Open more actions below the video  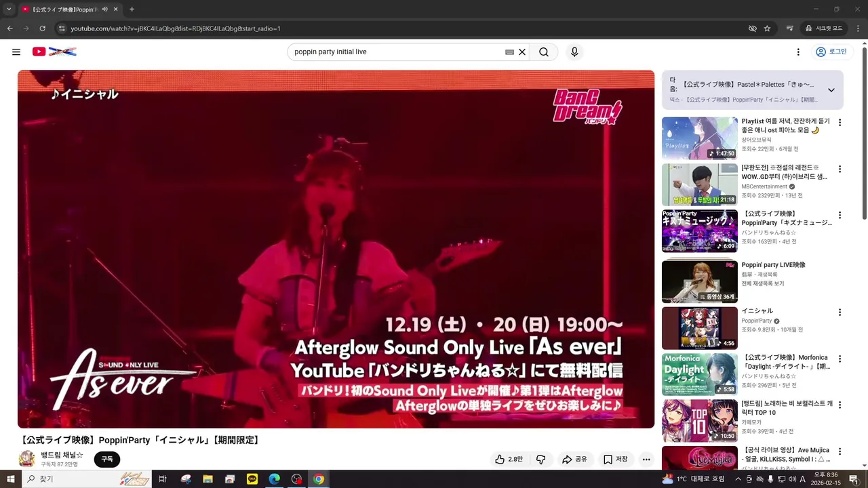pos(646,460)
